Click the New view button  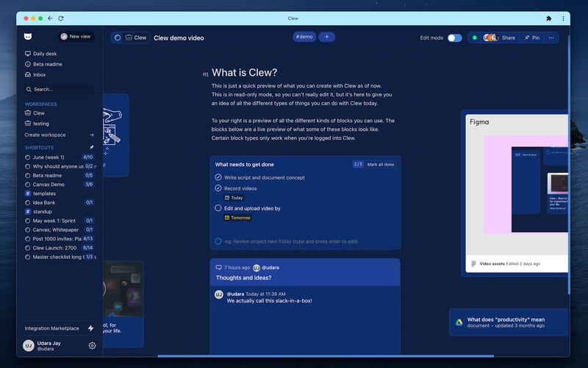76,36
